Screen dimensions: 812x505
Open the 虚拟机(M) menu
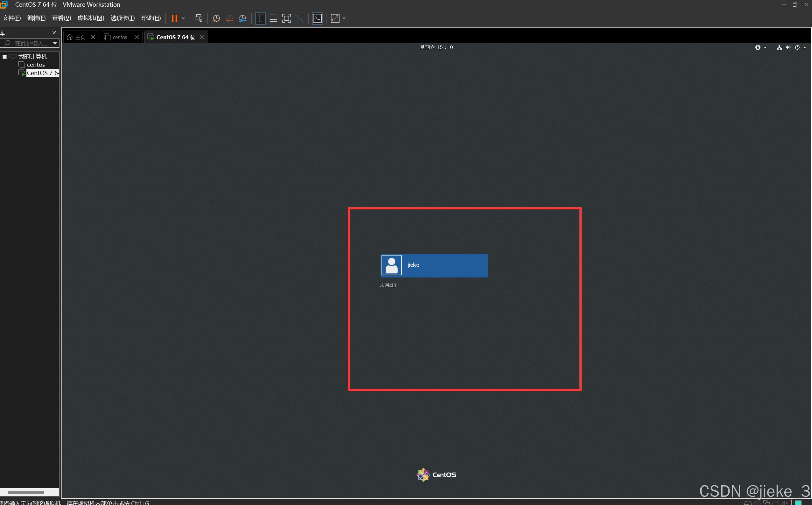click(x=90, y=18)
